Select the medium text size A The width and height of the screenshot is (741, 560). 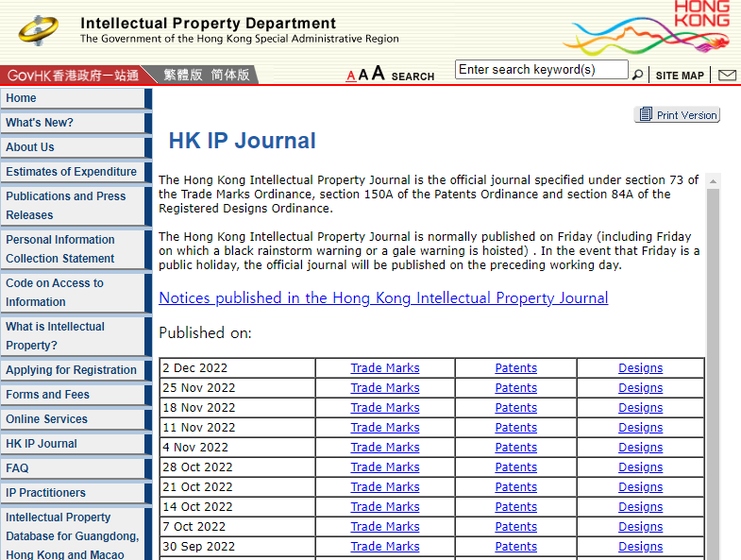pyautogui.click(x=363, y=75)
